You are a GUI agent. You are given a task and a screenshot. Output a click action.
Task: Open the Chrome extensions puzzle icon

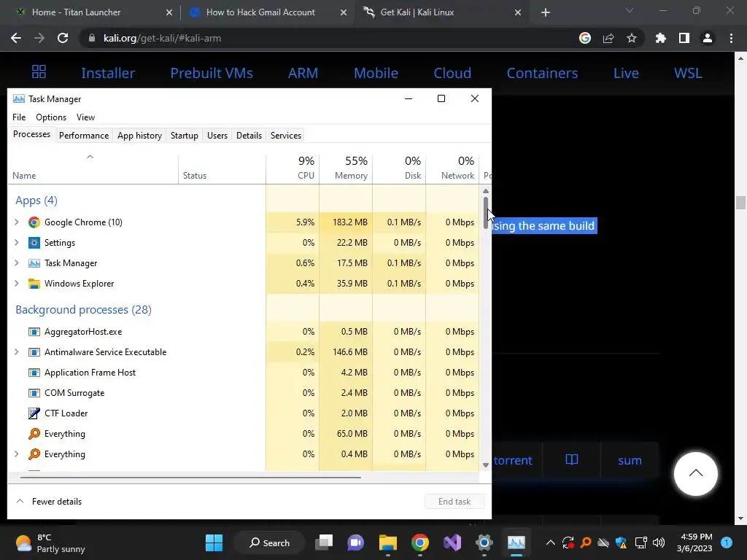(x=661, y=38)
